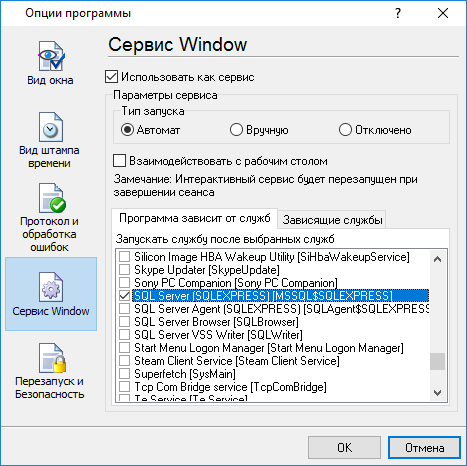Select Протокол и обработка ошибок icon
Viewport: 467px width, 466px height.
[52, 198]
